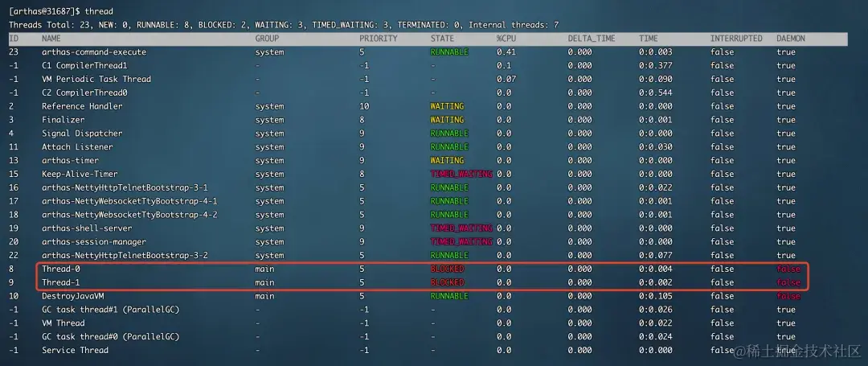Click the GROUP column header
This screenshot has height=366, width=868.
(x=267, y=39)
